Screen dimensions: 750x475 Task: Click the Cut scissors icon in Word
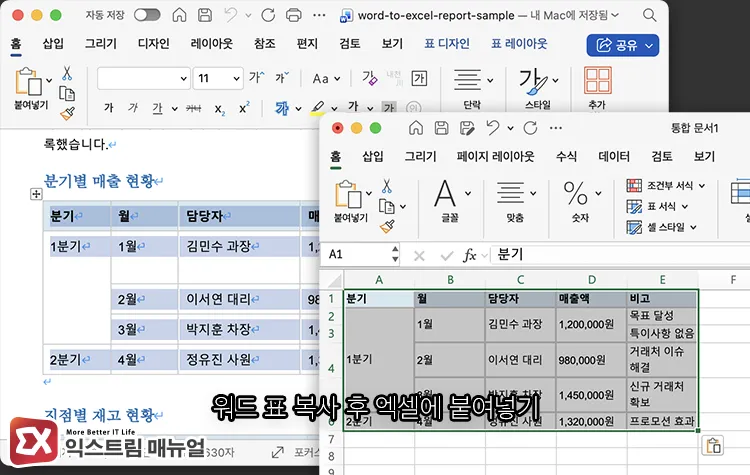click(x=67, y=73)
